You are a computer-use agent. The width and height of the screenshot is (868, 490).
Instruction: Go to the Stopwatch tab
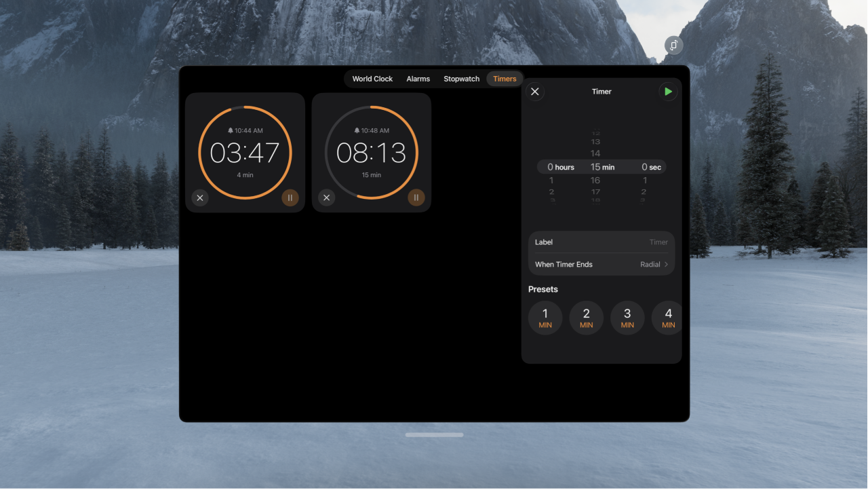click(x=461, y=78)
